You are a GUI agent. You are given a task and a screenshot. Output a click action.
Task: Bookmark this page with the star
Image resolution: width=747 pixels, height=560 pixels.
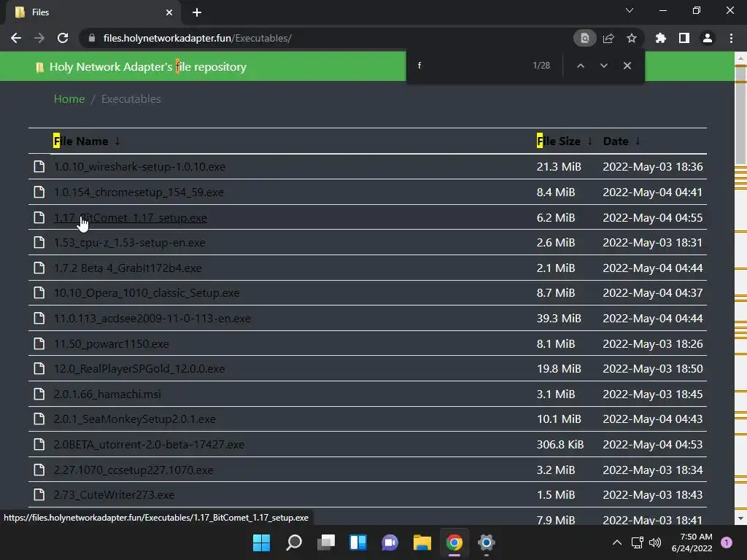(631, 38)
